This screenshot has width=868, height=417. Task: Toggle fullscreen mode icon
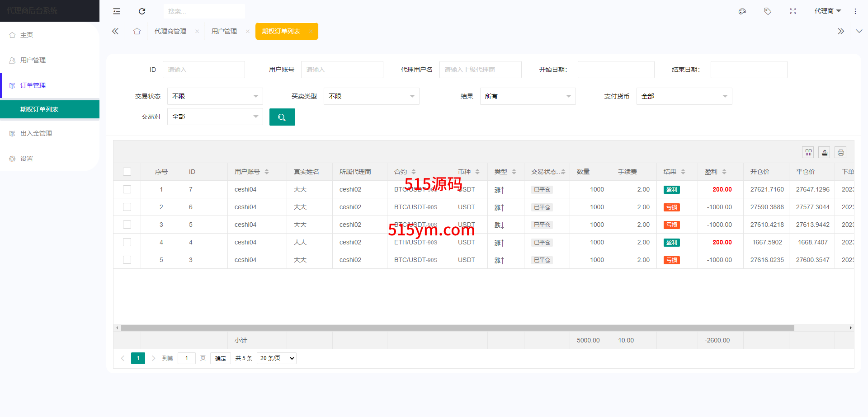click(793, 11)
